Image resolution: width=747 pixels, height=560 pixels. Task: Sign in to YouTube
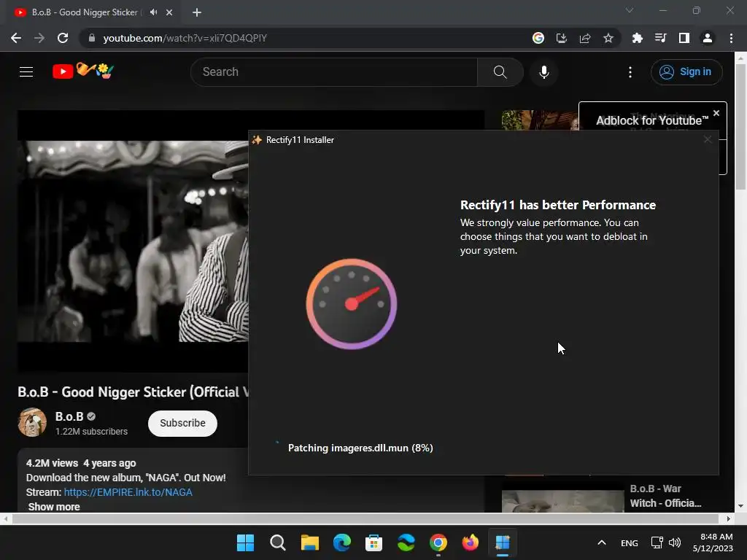(686, 72)
